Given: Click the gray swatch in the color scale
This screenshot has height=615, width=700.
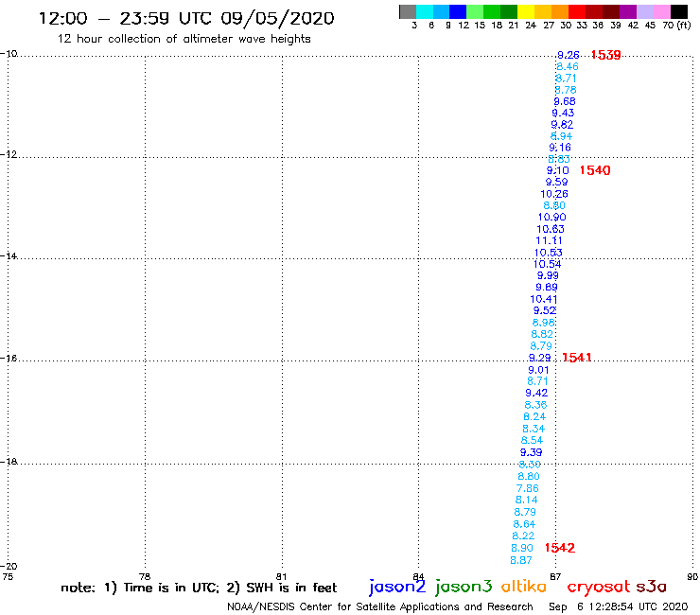Looking at the screenshot, I should tap(408, 11).
